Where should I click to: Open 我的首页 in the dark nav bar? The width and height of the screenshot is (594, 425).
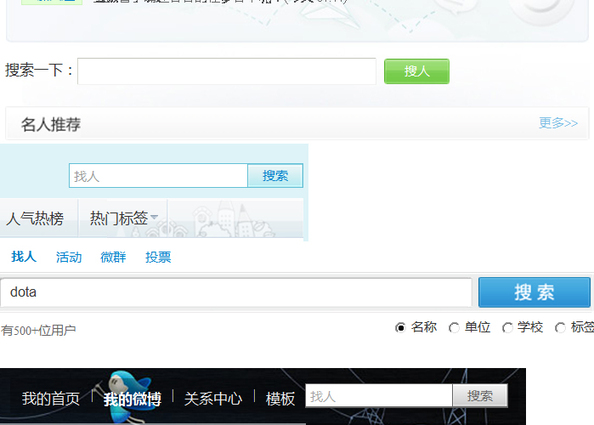51,398
